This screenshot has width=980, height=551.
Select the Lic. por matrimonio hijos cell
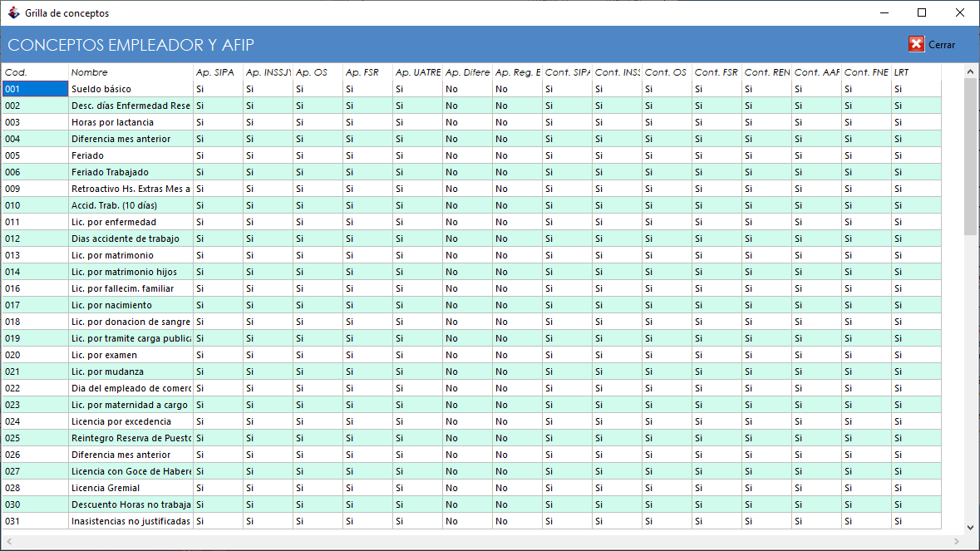tap(131, 272)
